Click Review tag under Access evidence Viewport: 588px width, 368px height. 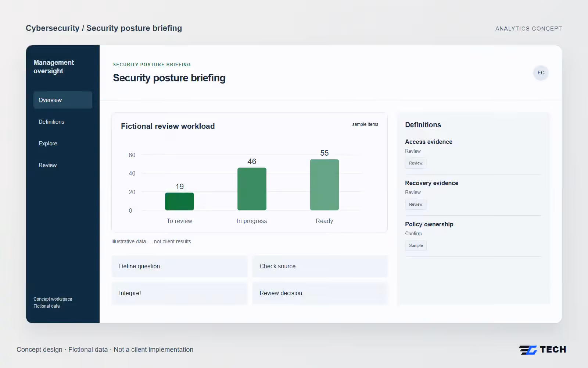[416, 163]
